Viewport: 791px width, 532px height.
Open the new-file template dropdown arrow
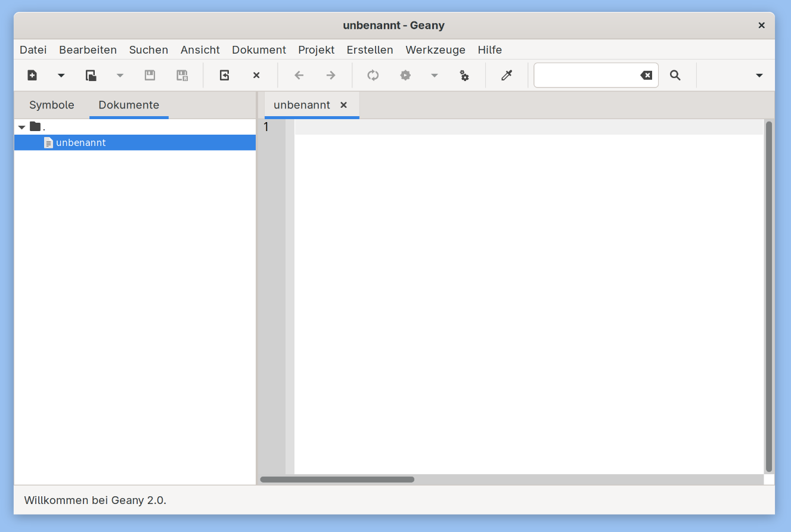(61, 75)
